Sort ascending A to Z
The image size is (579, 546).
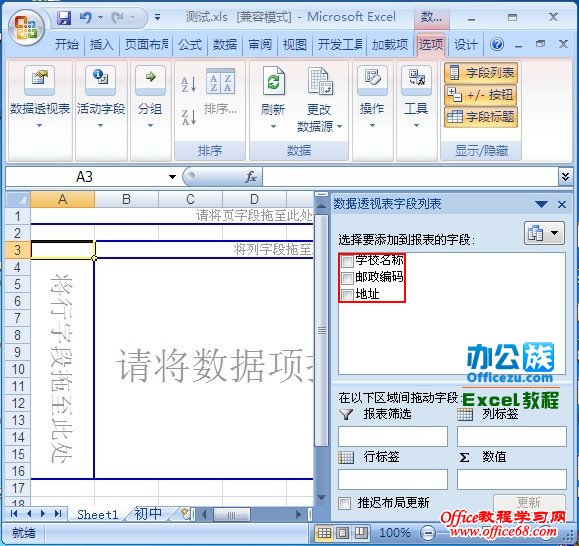pyautogui.click(x=188, y=84)
